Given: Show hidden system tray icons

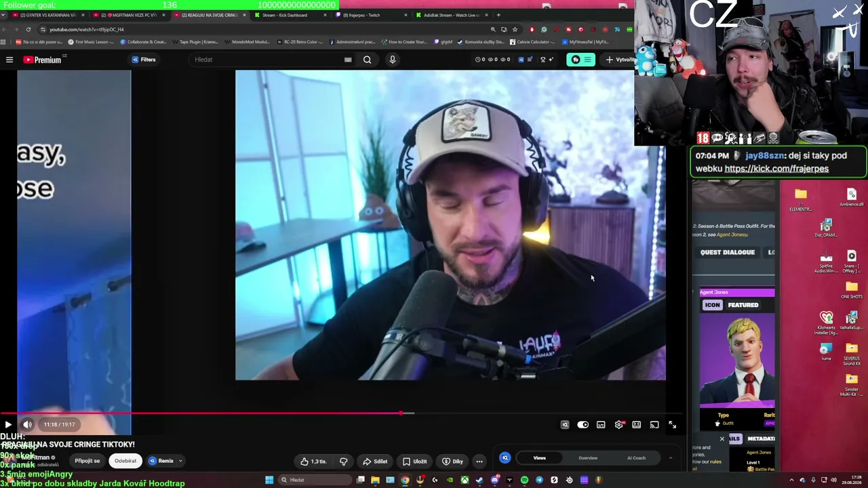Looking at the screenshot, I should pyautogui.click(x=792, y=481).
